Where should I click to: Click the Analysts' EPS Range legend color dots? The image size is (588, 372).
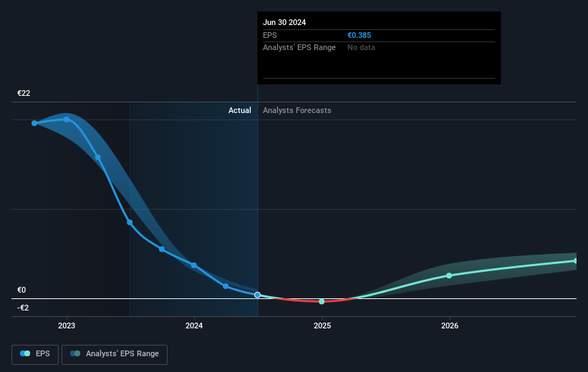[75, 353]
